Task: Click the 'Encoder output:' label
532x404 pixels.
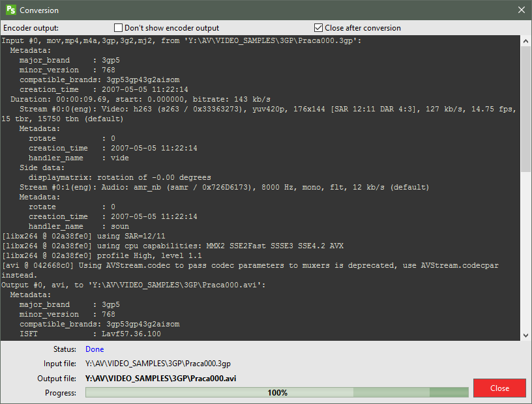Action: (31, 28)
